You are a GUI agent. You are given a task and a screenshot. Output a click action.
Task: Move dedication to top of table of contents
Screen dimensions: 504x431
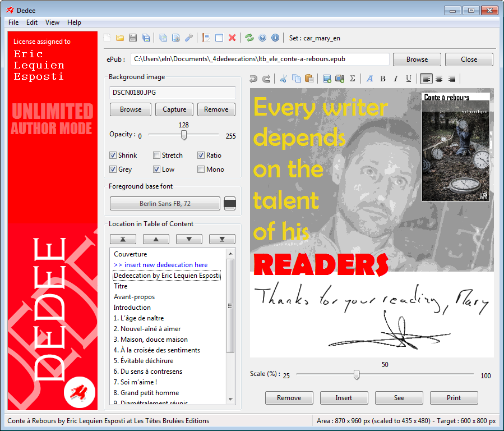pyautogui.click(x=123, y=239)
